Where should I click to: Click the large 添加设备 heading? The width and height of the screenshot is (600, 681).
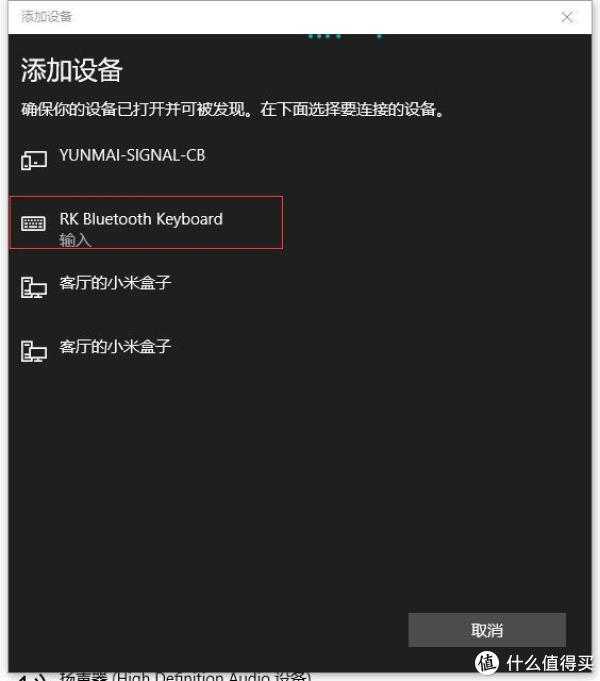(x=72, y=70)
